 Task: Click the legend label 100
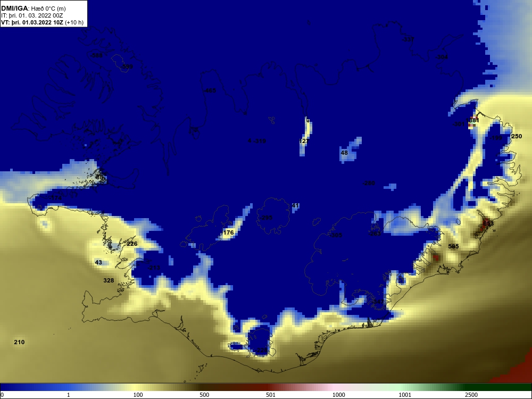point(138,395)
